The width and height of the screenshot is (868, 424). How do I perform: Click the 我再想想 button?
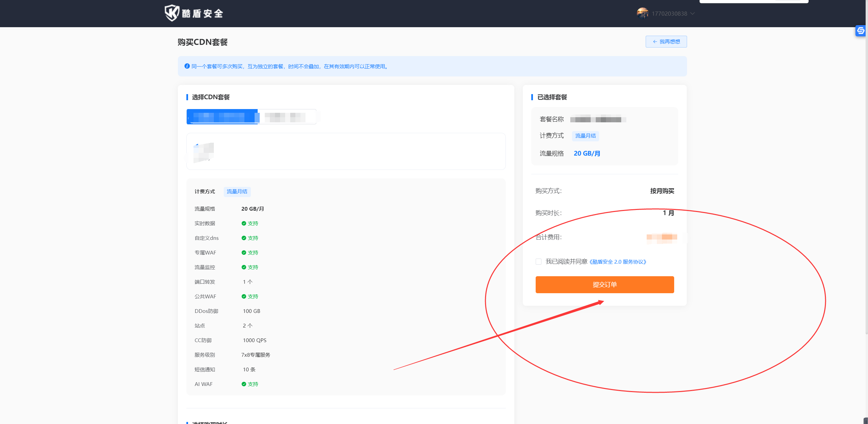tap(666, 42)
